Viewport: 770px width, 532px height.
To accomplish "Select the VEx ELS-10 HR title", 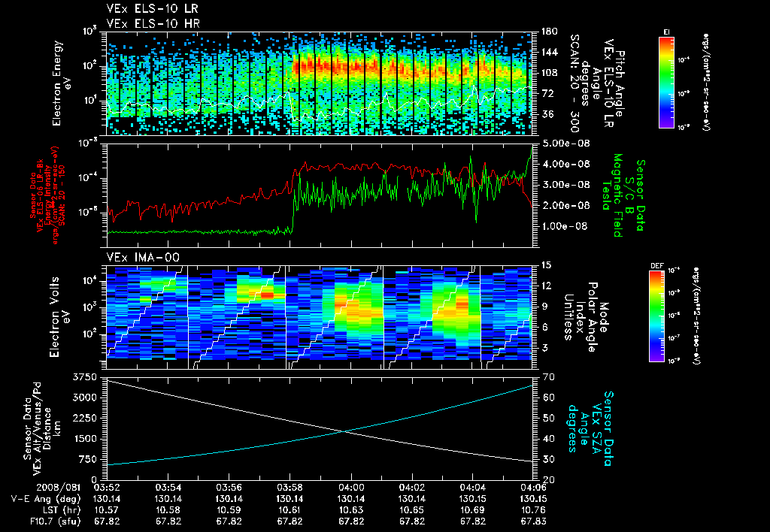I will tap(153, 23).
